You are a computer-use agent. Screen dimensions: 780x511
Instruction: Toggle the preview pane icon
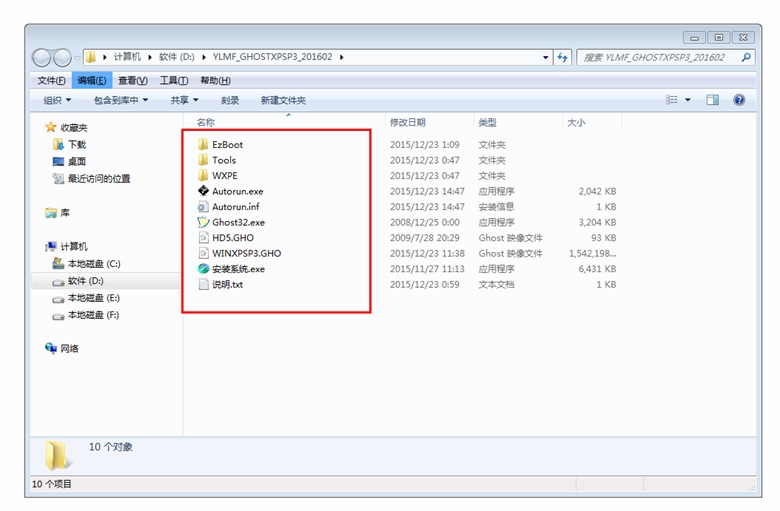pos(712,100)
